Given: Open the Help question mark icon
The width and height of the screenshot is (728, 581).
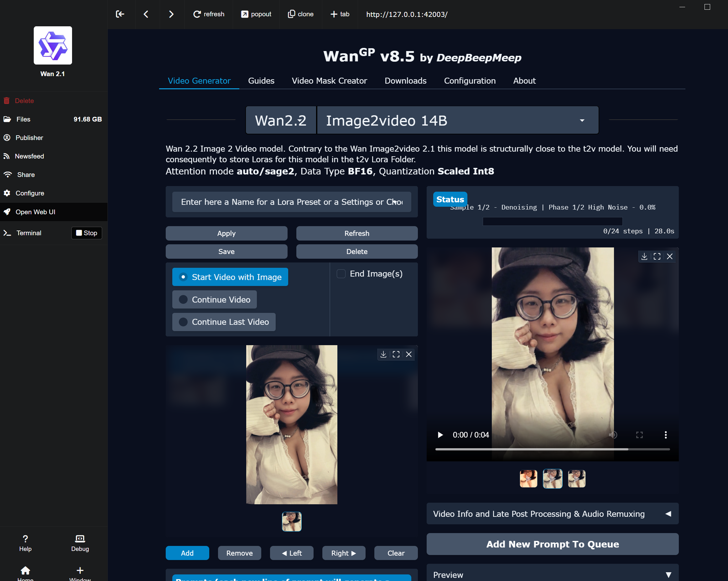Looking at the screenshot, I should coord(25,543).
